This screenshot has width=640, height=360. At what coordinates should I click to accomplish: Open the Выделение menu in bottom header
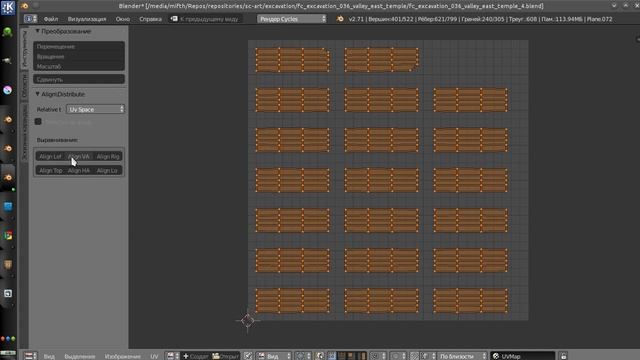tap(80, 356)
